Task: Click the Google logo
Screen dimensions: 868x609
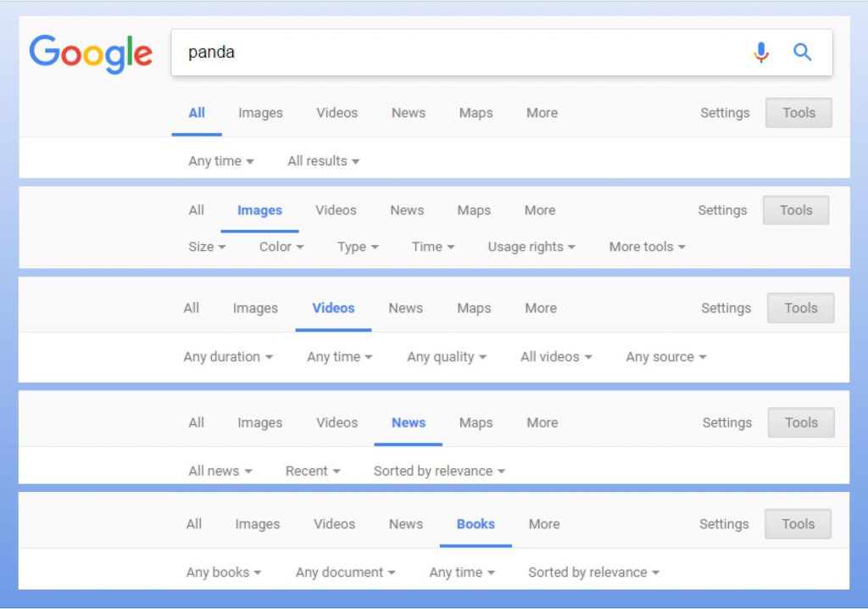Action: (x=91, y=53)
